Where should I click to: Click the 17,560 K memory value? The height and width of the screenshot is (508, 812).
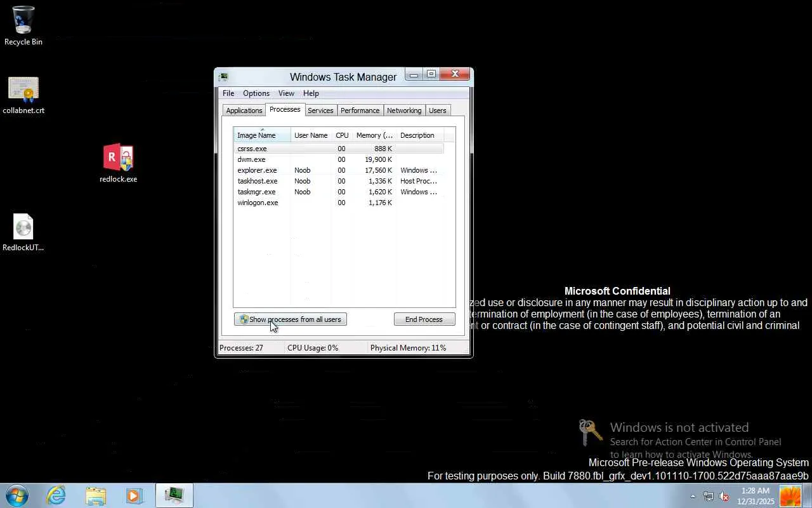pyautogui.click(x=379, y=170)
